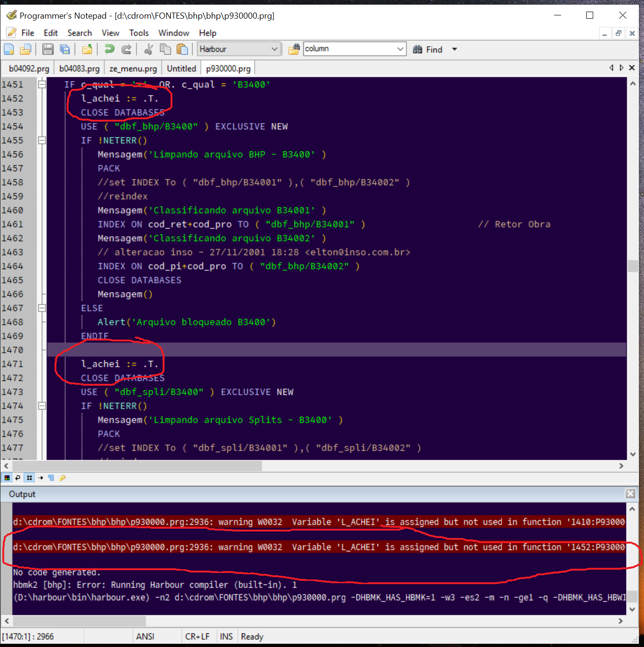Open the Tools menu
This screenshot has width=644, height=647.
pyautogui.click(x=139, y=33)
